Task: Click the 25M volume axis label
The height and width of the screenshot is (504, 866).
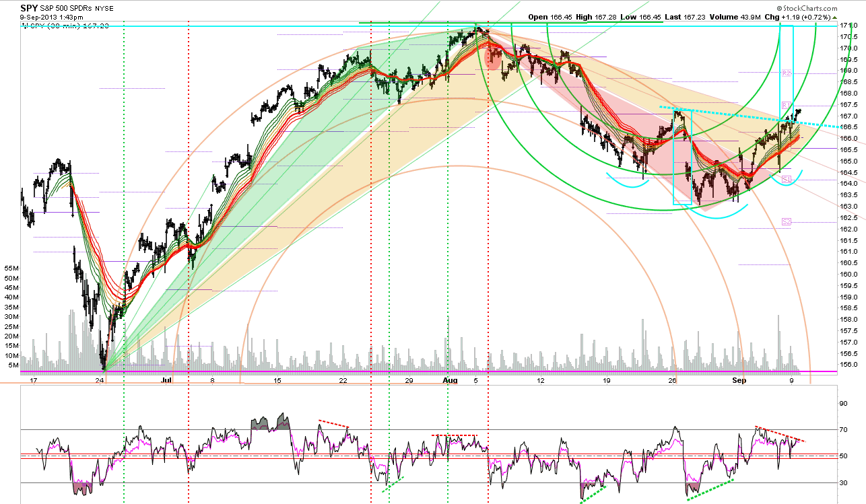Action: click(10, 326)
